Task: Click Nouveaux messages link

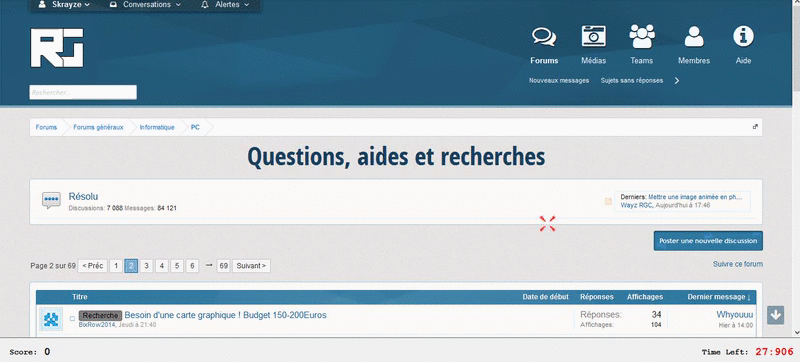Action: (x=559, y=81)
